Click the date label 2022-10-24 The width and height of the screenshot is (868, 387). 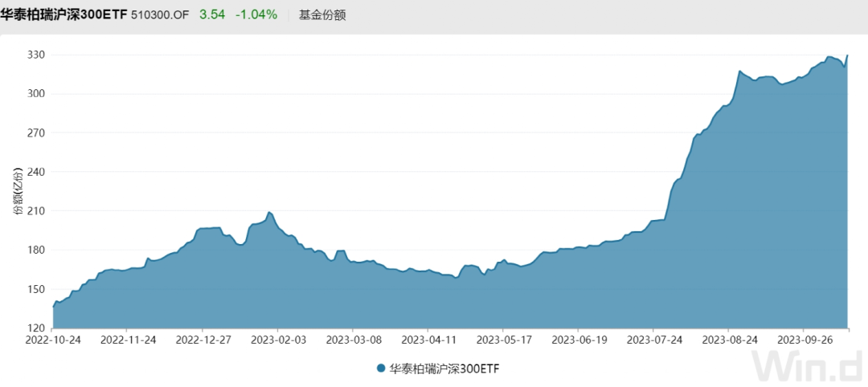click(x=52, y=338)
